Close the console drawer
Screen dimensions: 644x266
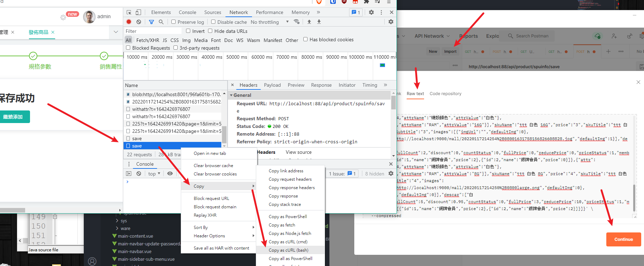click(391, 164)
